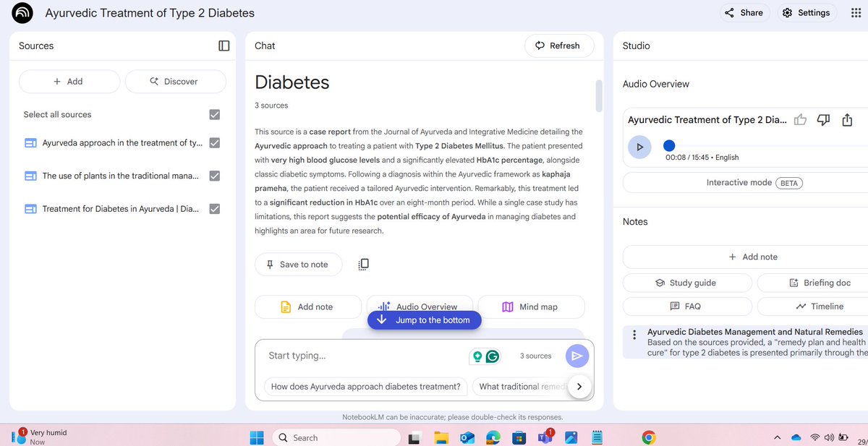Copy the summary with copy icon

pyautogui.click(x=363, y=265)
